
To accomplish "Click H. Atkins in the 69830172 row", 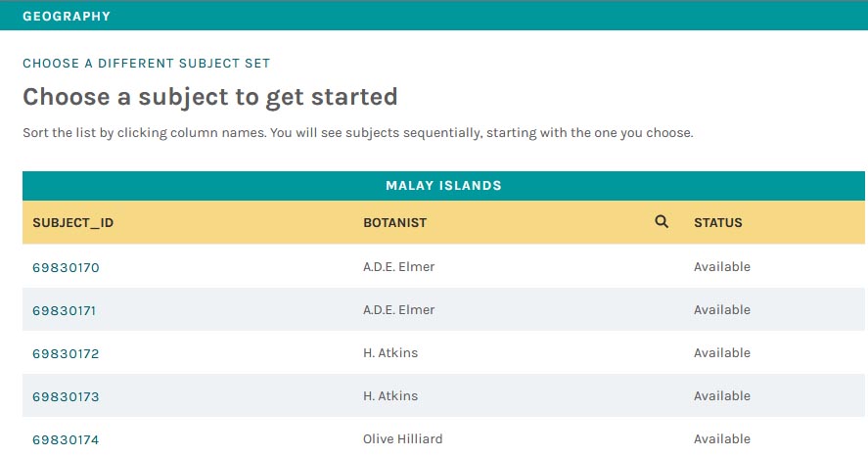I will 390,353.
